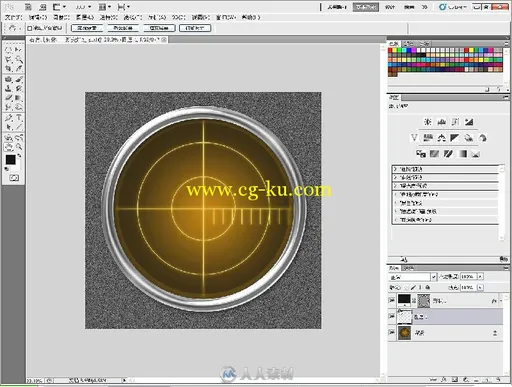Open the Image menu
This screenshot has height=387, width=512.
click(62, 17)
